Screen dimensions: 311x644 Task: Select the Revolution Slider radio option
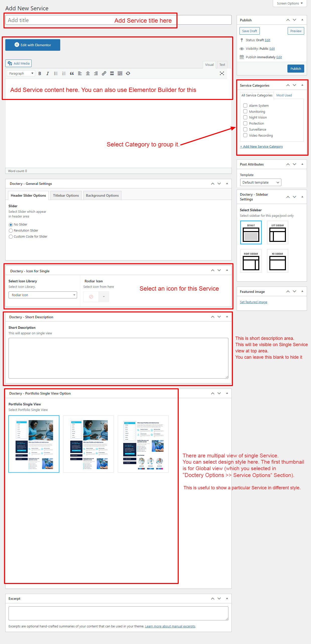[11, 231]
